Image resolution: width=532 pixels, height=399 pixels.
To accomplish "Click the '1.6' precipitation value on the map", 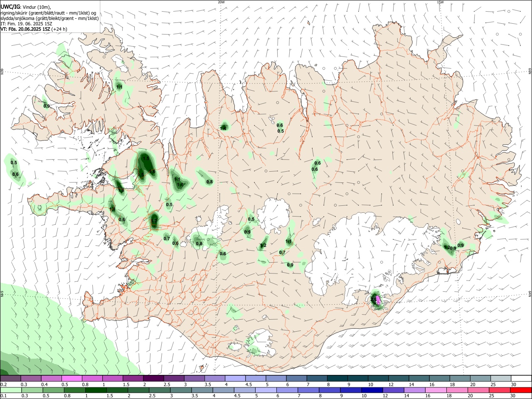I will coord(152,171).
